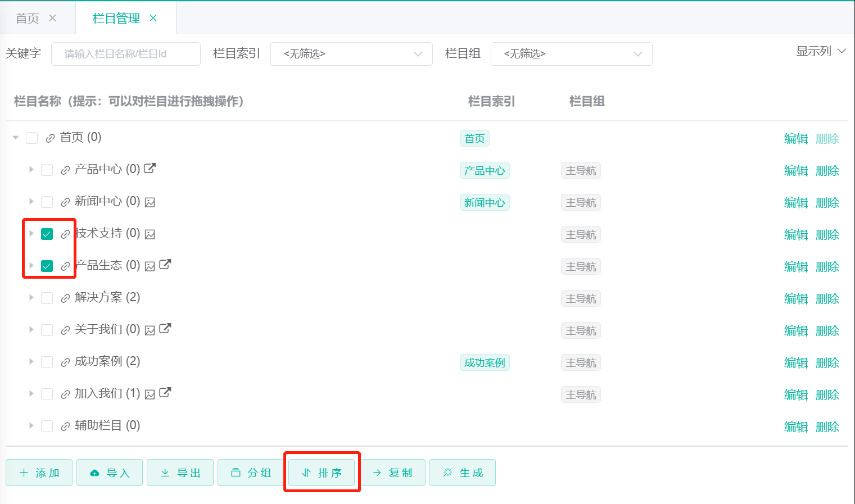Click the external link icon beside 关于我们
The image size is (855, 504).
point(165,328)
